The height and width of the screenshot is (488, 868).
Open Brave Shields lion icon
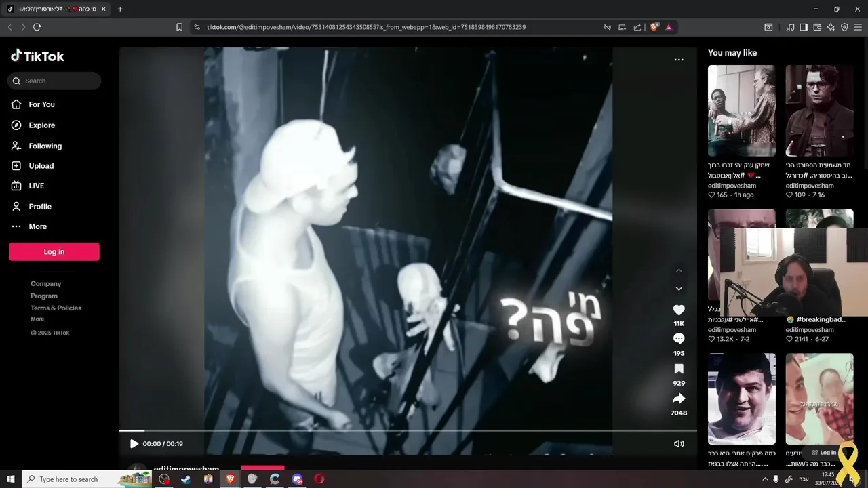[x=654, y=27]
